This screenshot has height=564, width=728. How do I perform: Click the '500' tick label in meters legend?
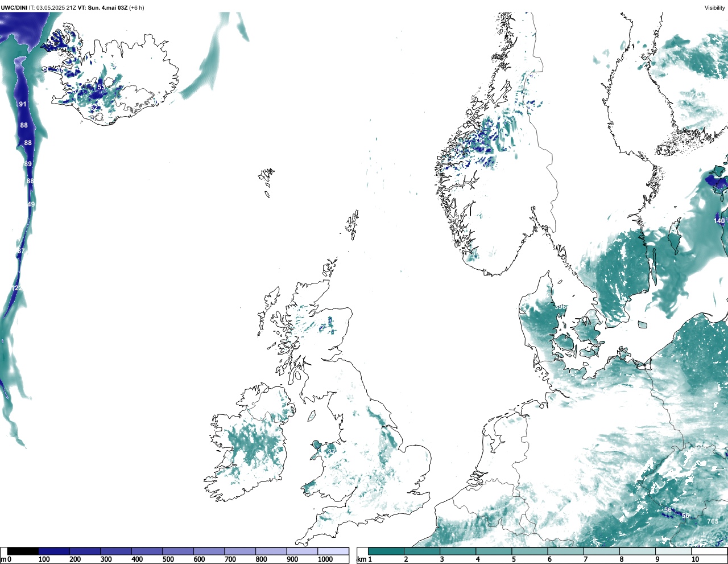[x=168, y=559]
